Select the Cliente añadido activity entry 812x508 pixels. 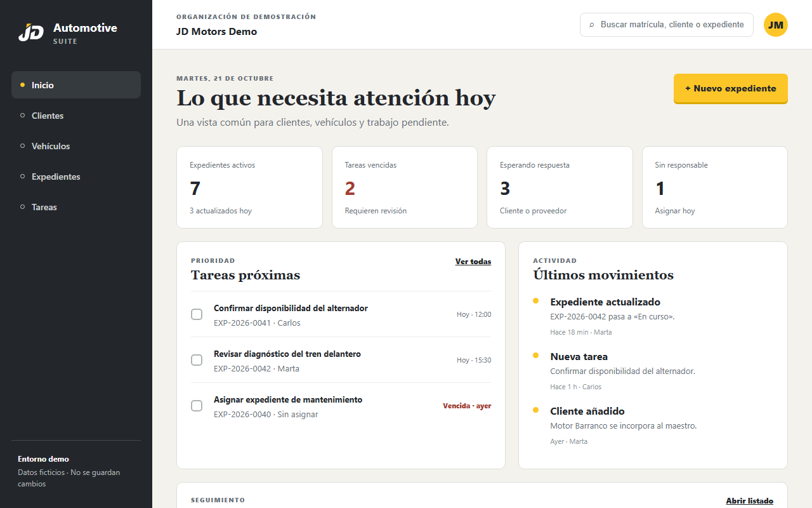pyautogui.click(x=653, y=425)
